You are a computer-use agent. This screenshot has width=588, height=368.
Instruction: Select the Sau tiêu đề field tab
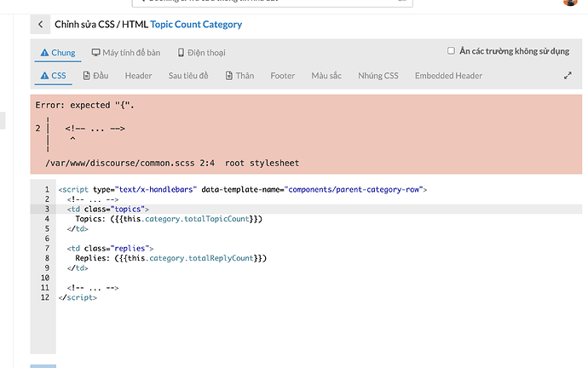188,76
